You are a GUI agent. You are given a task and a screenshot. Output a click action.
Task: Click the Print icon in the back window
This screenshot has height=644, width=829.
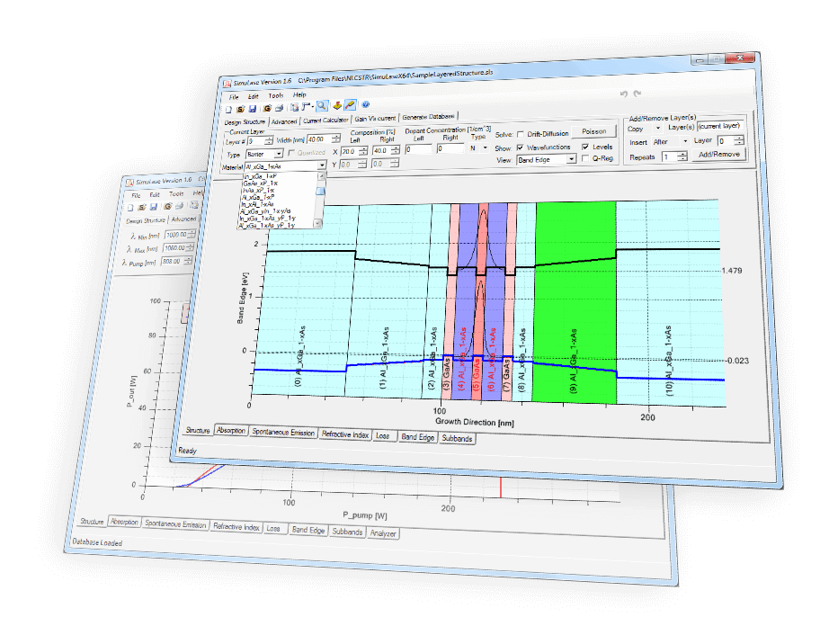[x=179, y=206]
